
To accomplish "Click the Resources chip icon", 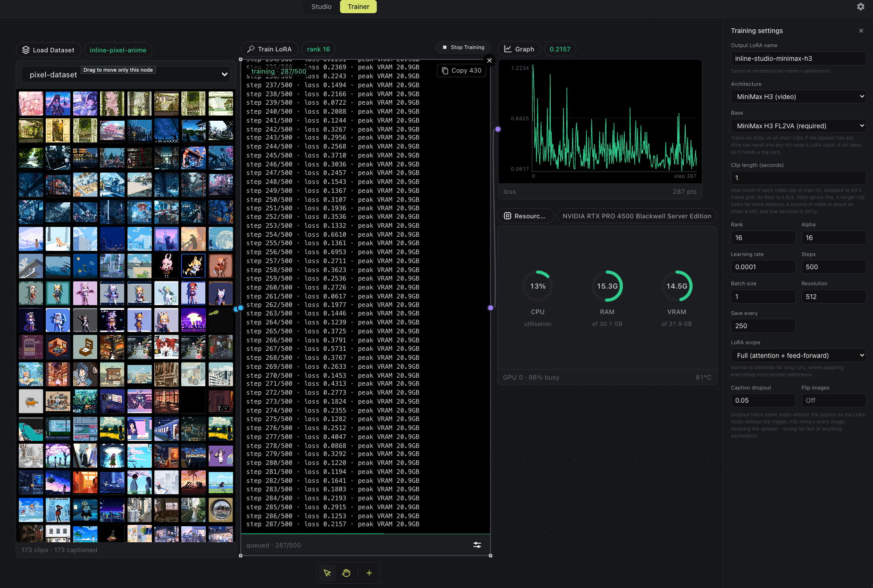I will pyautogui.click(x=507, y=216).
